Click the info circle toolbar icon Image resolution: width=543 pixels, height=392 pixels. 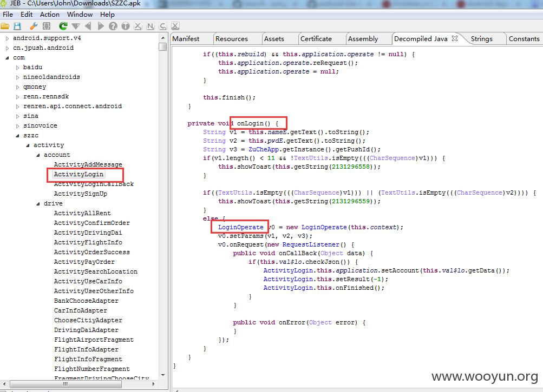click(x=126, y=26)
